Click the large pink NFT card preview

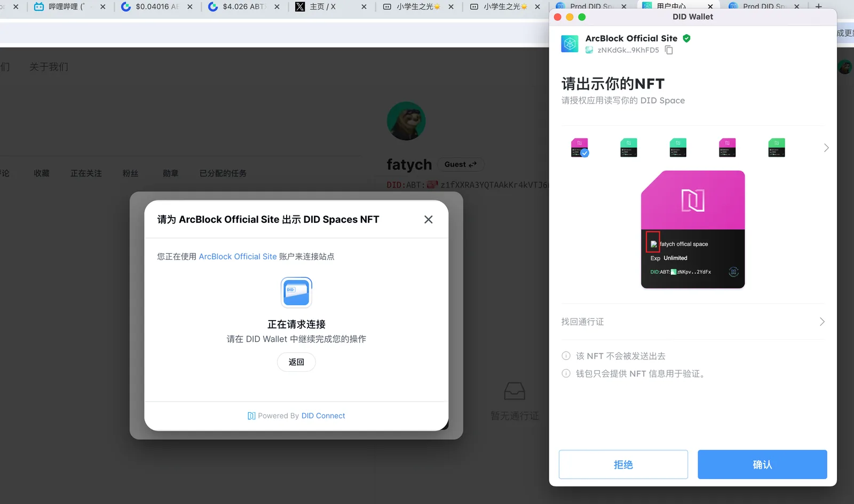[693, 229]
